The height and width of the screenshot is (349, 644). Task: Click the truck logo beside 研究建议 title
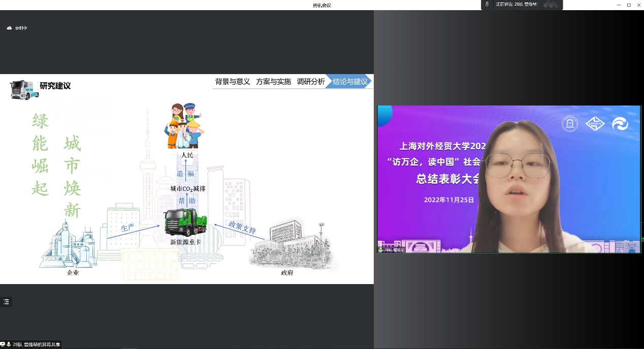pyautogui.click(x=24, y=89)
